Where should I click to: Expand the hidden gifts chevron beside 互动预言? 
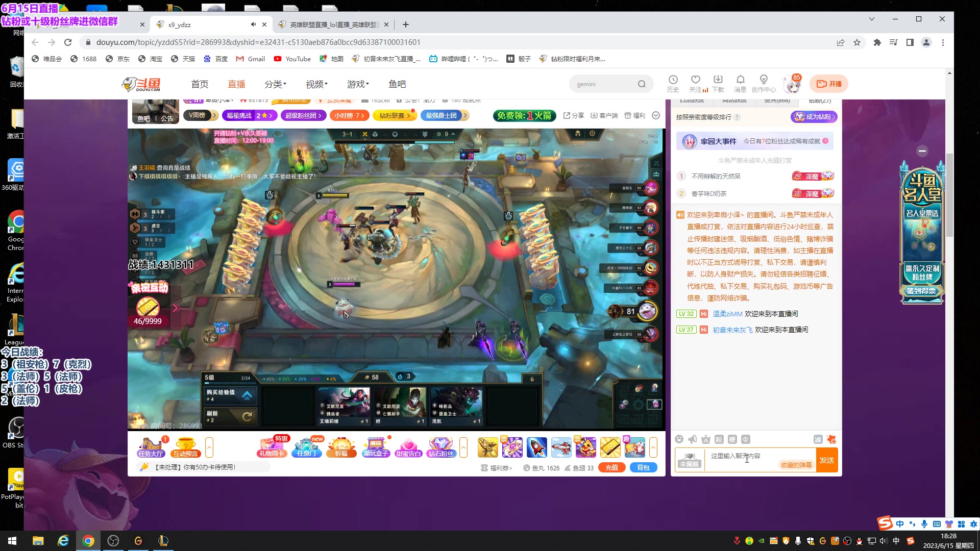(209, 447)
